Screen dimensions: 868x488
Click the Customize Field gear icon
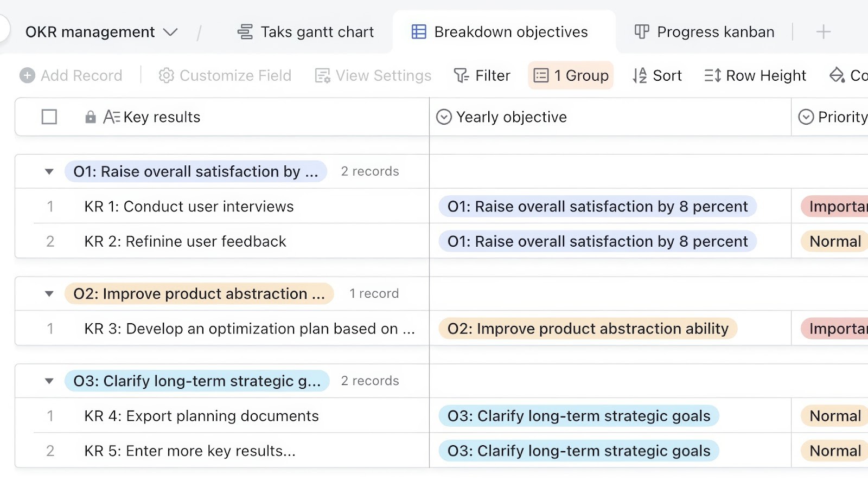[167, 75]
